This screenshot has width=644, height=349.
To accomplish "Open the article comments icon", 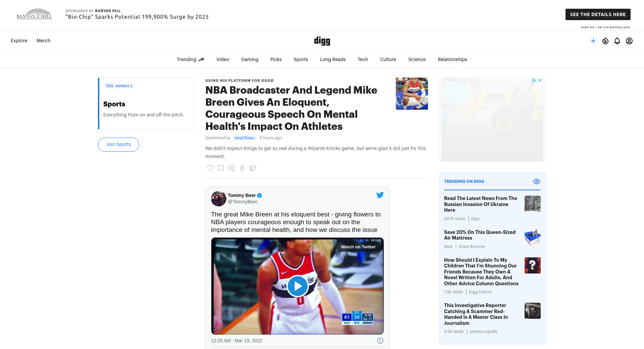I will tap(231, 168).
